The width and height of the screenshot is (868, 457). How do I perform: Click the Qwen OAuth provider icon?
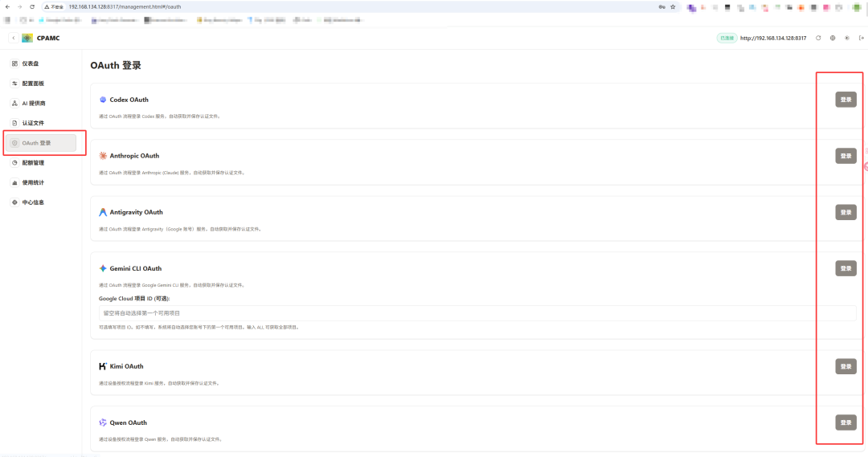(x=103, y=422)
